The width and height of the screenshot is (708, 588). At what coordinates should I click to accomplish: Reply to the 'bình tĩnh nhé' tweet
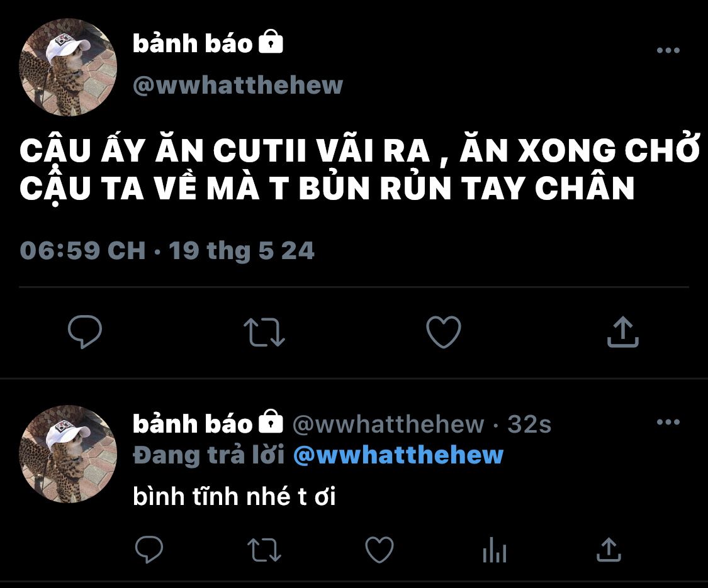(149, 549)
